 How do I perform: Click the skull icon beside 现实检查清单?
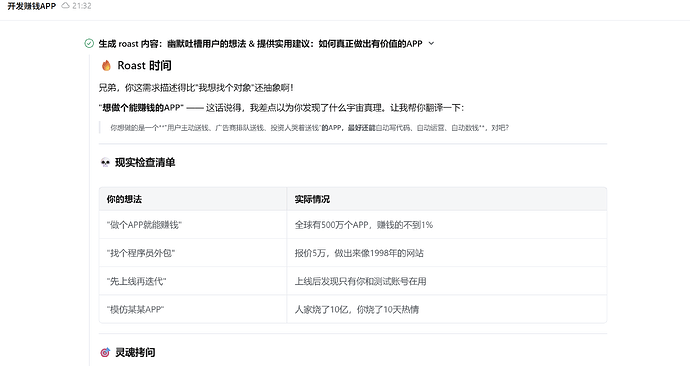[x=105, y=163]
